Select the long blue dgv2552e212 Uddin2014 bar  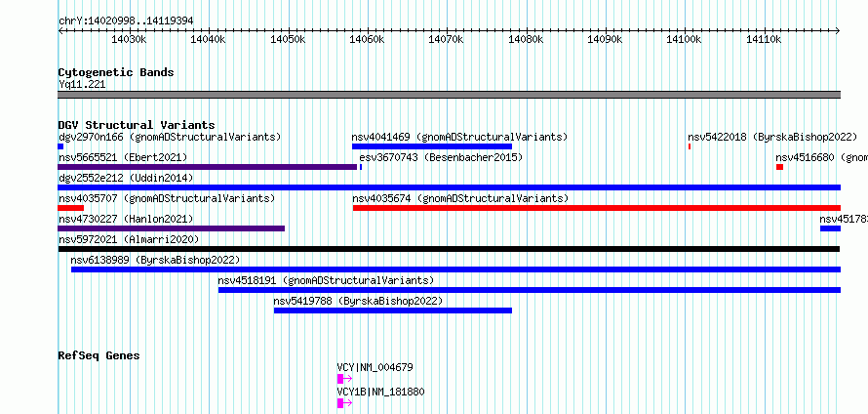[x=449, y=187]
